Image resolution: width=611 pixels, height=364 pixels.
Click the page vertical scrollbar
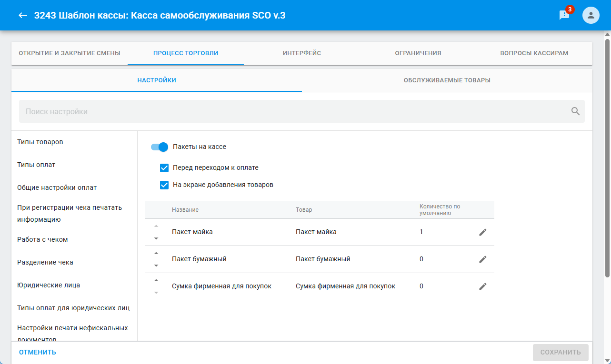(607, 157)
